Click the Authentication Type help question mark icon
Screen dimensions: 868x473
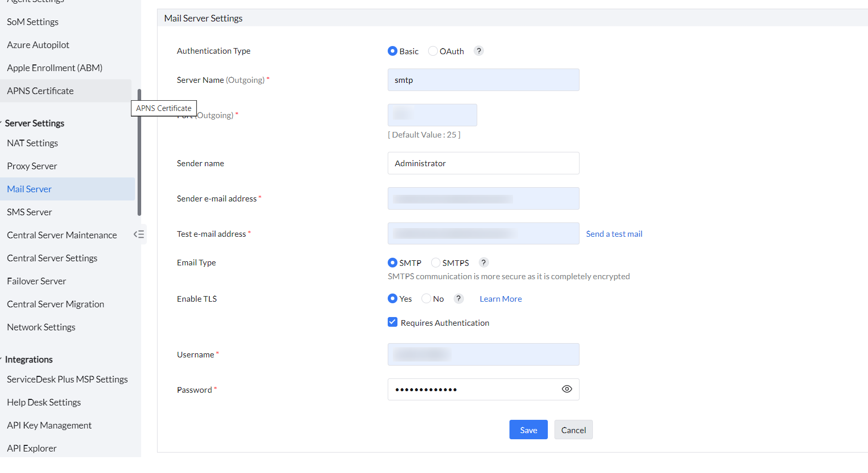[x=479, y=51]
